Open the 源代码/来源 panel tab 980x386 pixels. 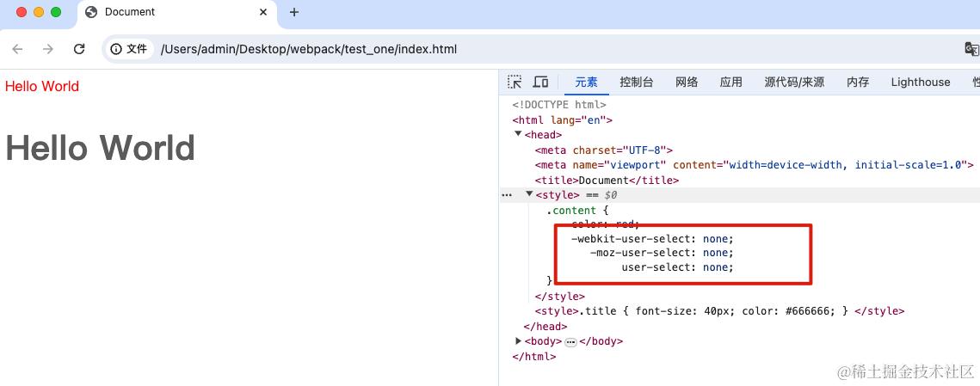pos(794,83)
